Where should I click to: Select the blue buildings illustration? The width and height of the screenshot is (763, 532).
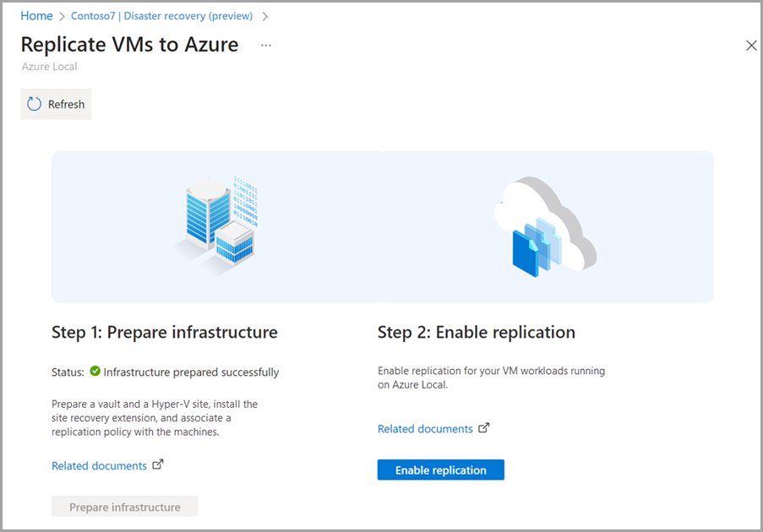coord(210,215)
